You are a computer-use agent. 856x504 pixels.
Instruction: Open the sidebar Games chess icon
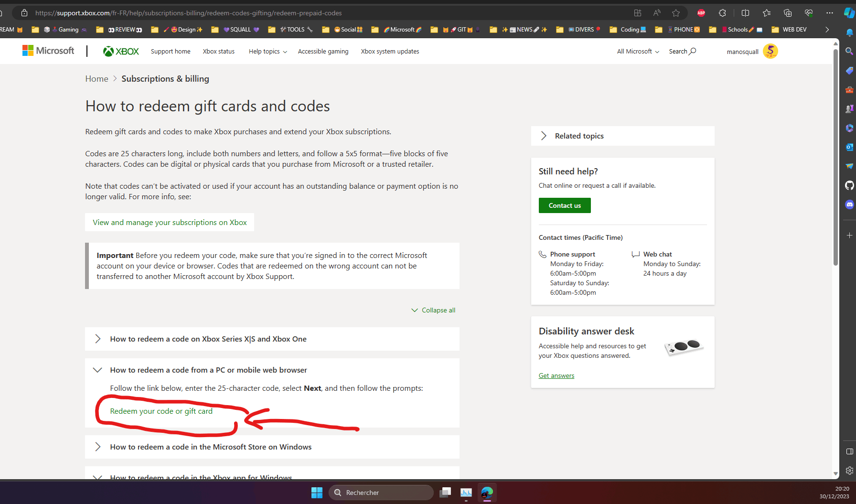[849, 109]
